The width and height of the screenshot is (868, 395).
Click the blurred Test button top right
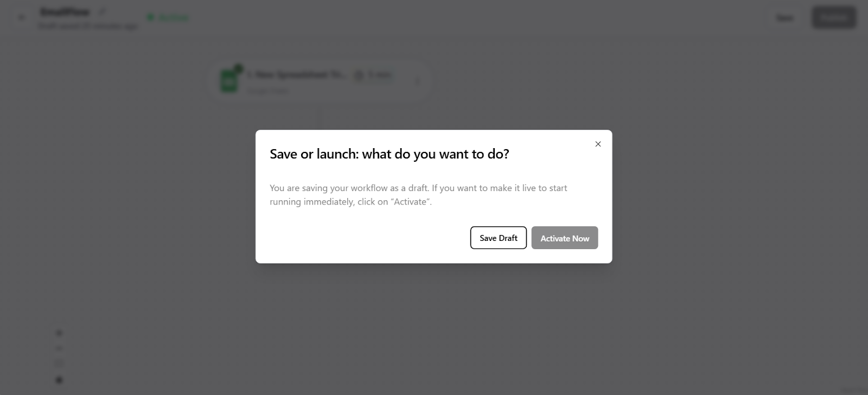click(x=784, y=18)
